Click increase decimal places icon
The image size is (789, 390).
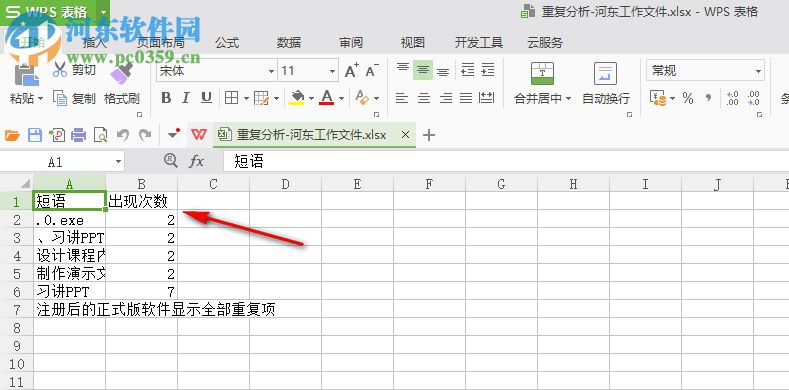tap(733, 98)
